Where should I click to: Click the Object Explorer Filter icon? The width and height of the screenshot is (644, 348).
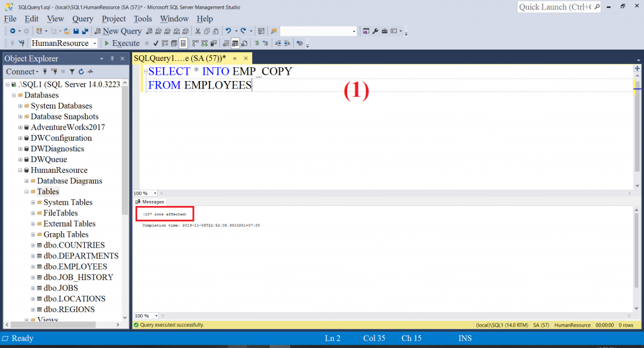(72, 72)
